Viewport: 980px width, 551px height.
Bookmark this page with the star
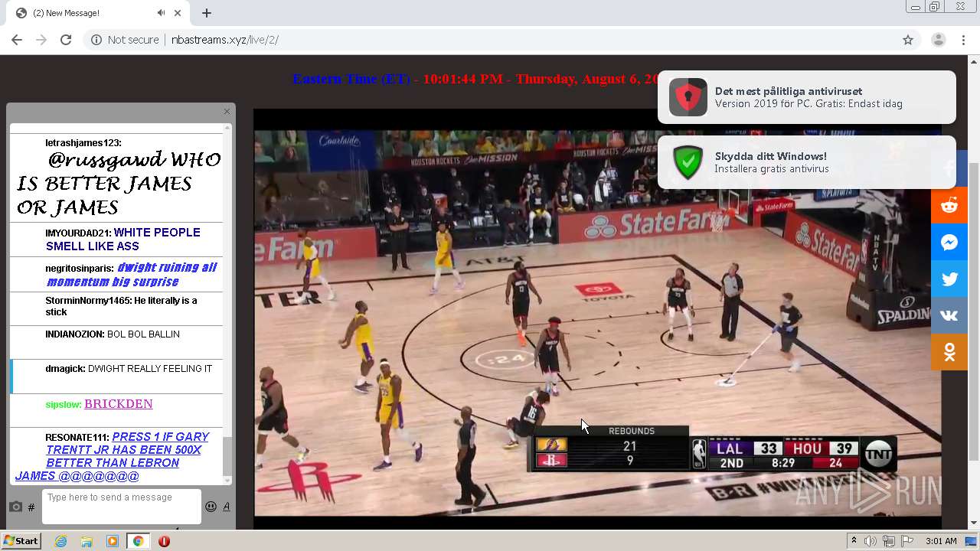tap(908, 40)
